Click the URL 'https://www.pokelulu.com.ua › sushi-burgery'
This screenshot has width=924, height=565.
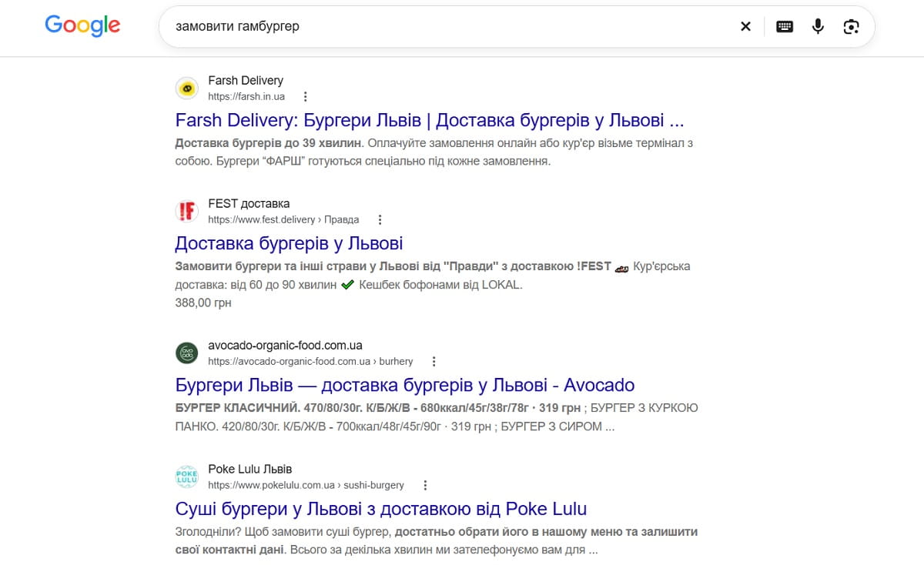[x=306, y=485]
